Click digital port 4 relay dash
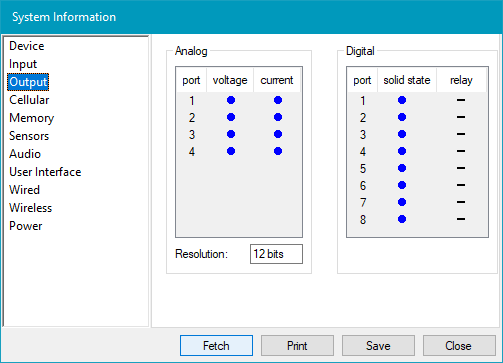This screenshot has height=363, width=503. point(461,151)
